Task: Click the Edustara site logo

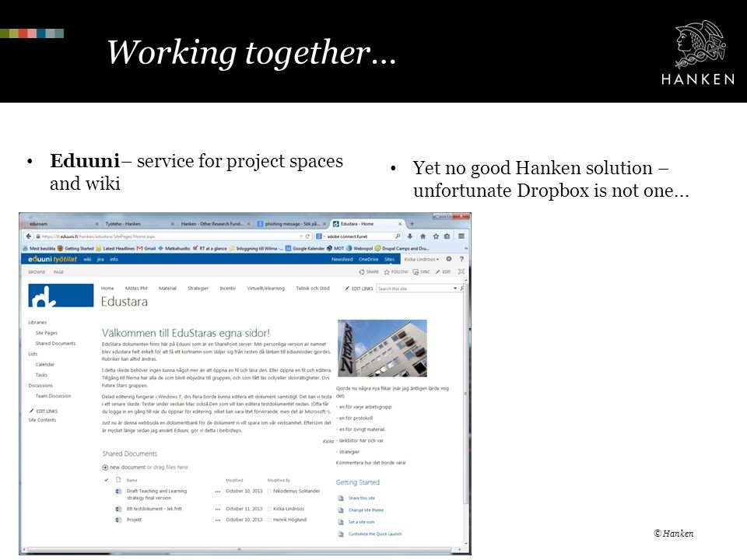Action: pos(61,296)
